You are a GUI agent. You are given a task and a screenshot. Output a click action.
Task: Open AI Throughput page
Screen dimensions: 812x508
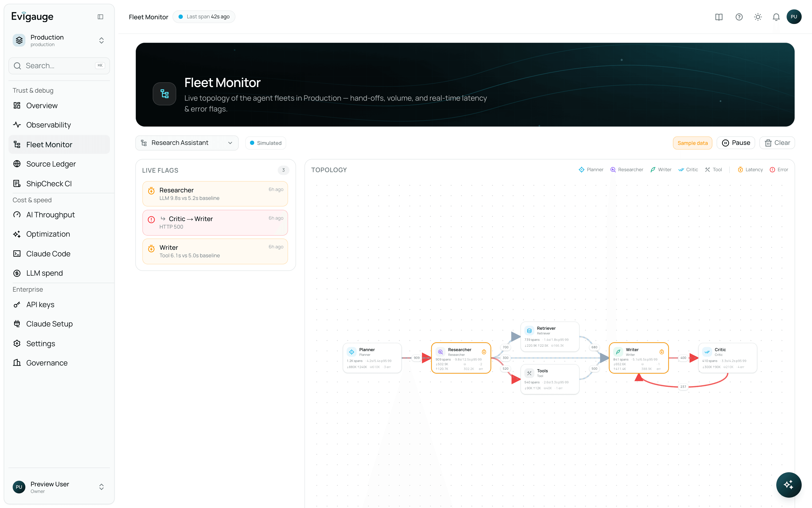click(59, 215)
